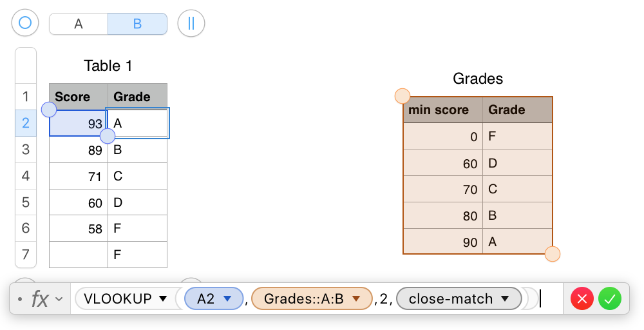Cancel formula editing with red X

pos(582,299)
